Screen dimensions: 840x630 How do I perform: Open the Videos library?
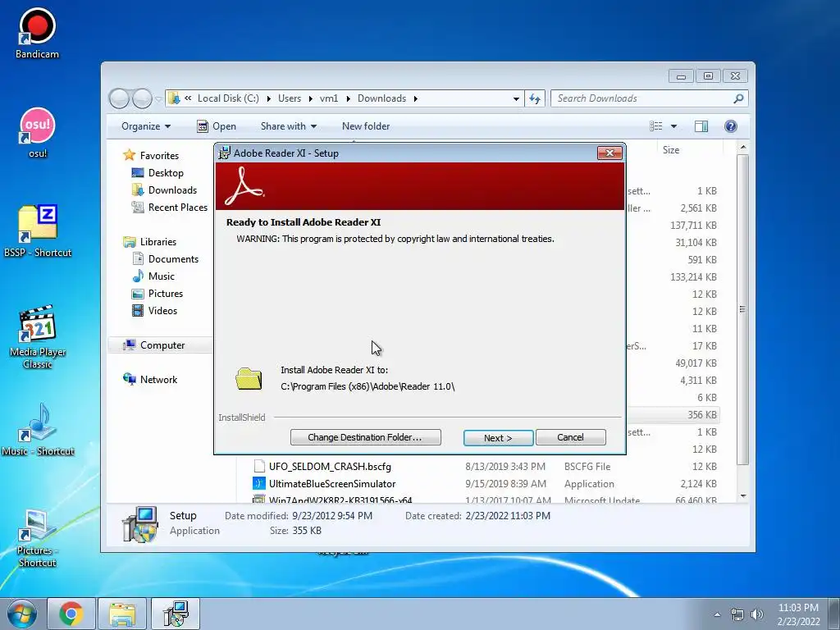[x=154, y=311]
